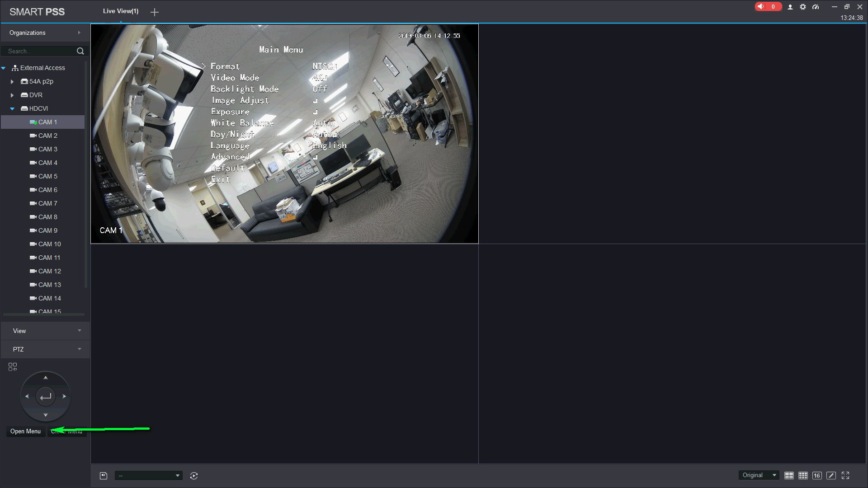The image size is (868, 488).
Task: Click the tour refresh icon
Action: pos(194,475)
